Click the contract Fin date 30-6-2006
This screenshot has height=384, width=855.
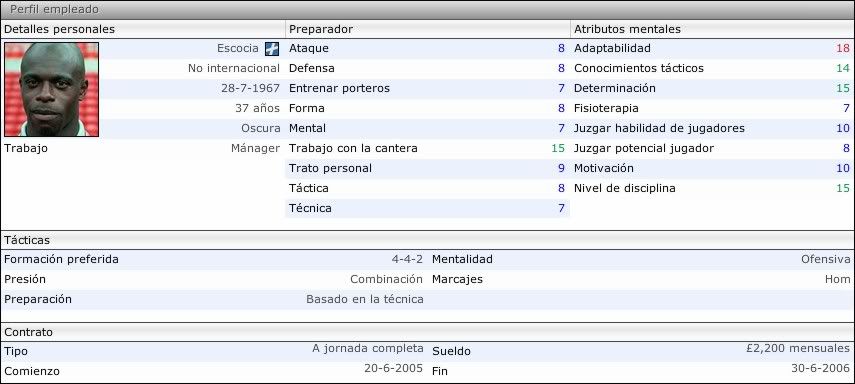coord(820,368)
